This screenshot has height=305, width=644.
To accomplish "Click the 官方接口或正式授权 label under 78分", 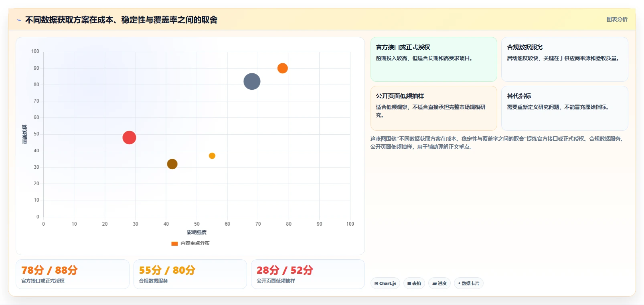I will pos(43,281).
